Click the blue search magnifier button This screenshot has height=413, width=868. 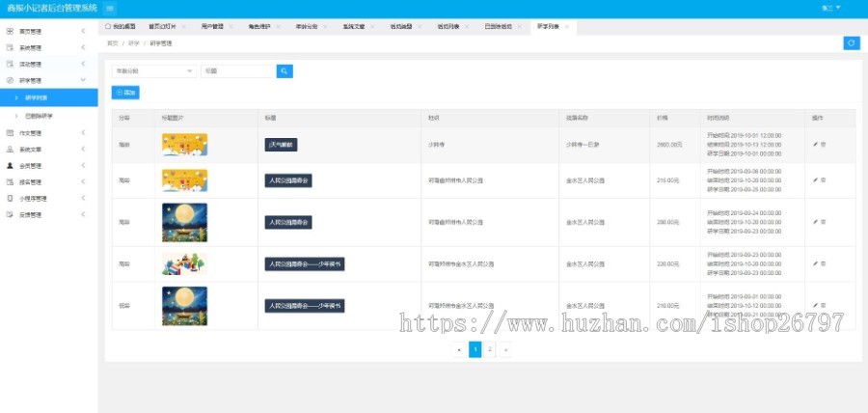285,71
